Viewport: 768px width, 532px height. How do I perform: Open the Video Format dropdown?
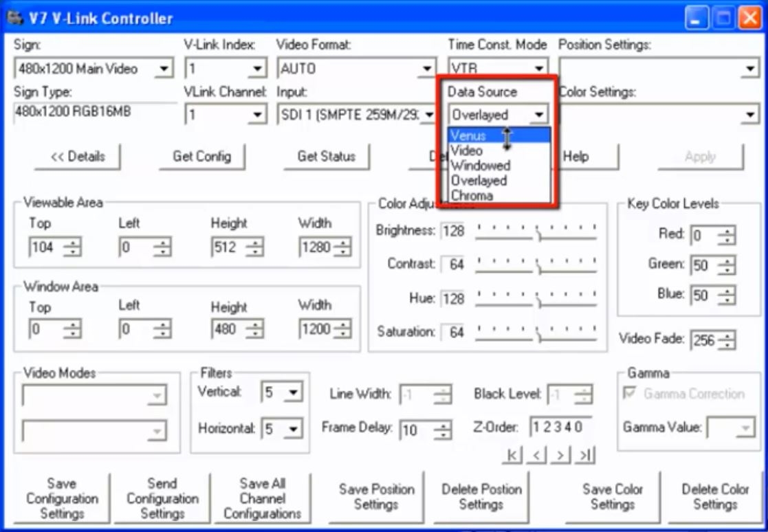[x=428, y=69]
